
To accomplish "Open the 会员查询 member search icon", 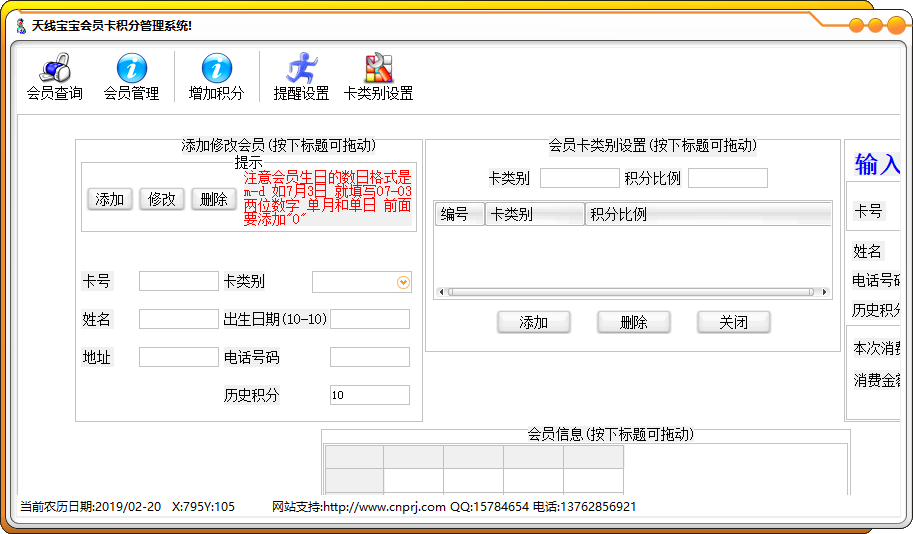I will [x=55, y=77].
